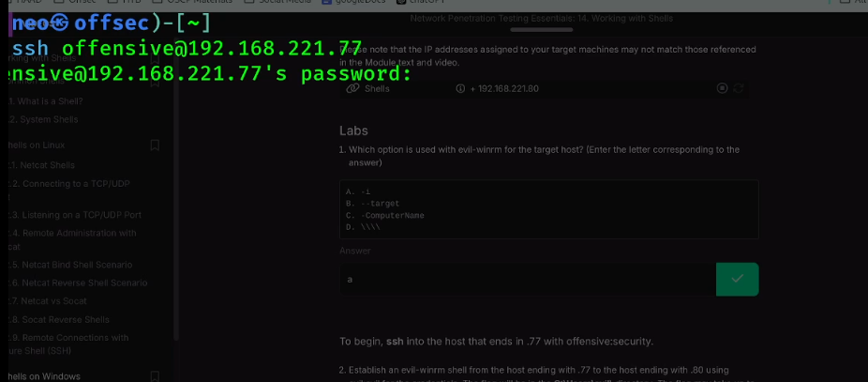868x382 pixels.
Task: Open 'Socat Reverse Shells' section
Action: (x=59, y=319)
